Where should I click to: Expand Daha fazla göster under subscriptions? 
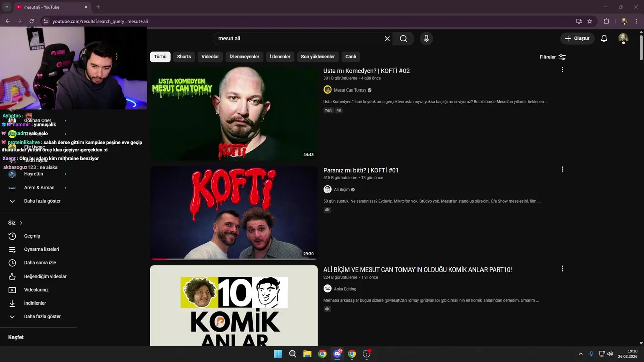(39, 201)
